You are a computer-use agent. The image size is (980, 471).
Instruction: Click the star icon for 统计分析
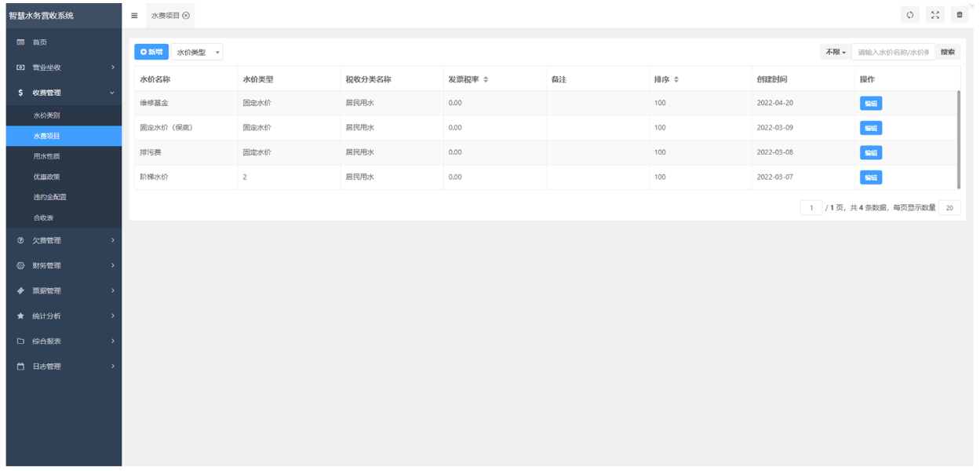pyautogui.click(x=21, y=316)
